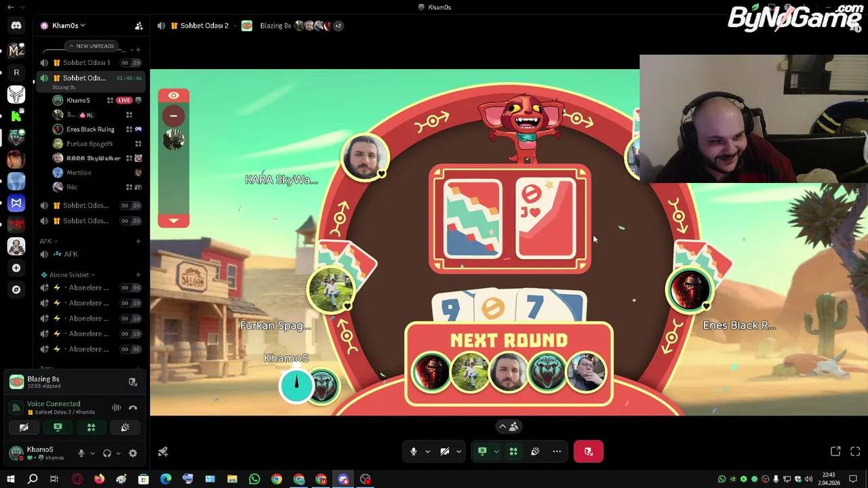Click red leave activity button in call bar
This screenshot has width=868, height=488.
point(589,451)
